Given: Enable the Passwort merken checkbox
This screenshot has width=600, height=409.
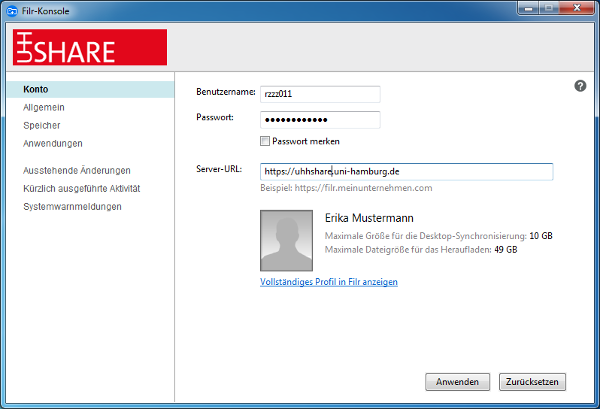Looking at the screenshot, I should (265, 141).
